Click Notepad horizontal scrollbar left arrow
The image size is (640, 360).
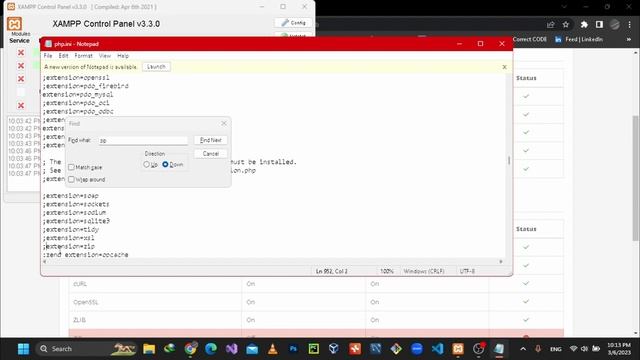[45, 262]
